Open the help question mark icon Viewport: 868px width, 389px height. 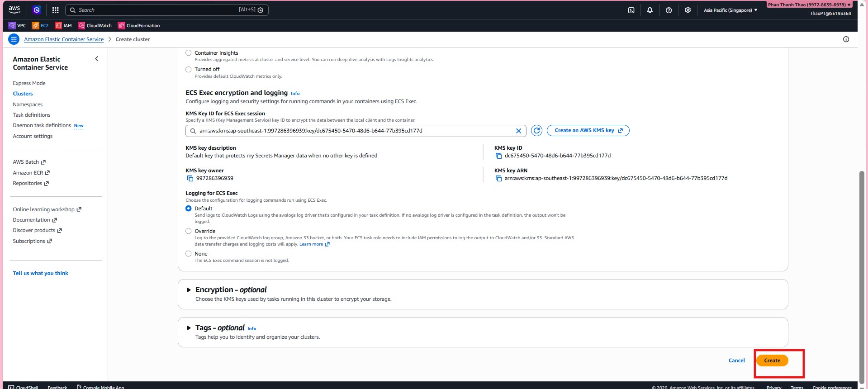(669, 10)
